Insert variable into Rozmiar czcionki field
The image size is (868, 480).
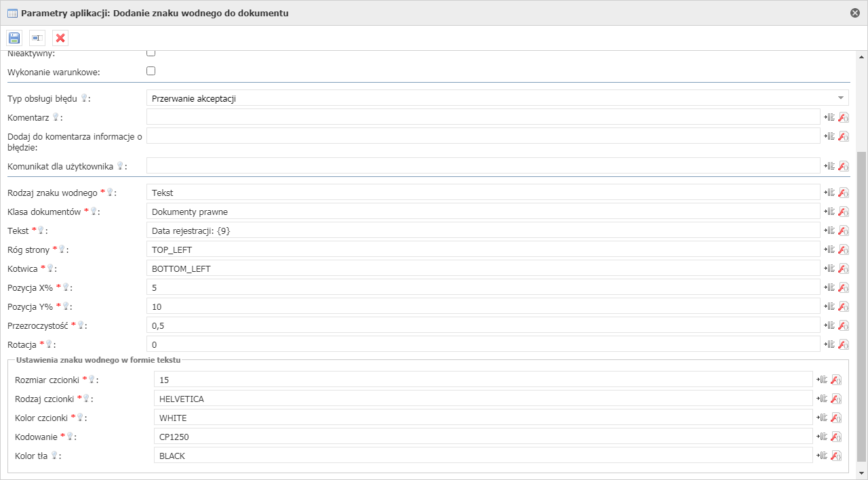pyautogui.click(x=821, y=380)
